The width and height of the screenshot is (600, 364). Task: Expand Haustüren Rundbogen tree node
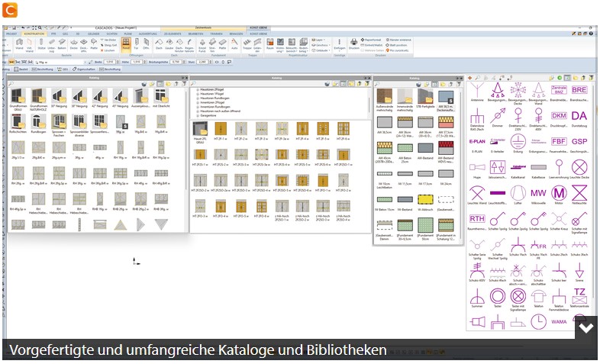[198, 98]
